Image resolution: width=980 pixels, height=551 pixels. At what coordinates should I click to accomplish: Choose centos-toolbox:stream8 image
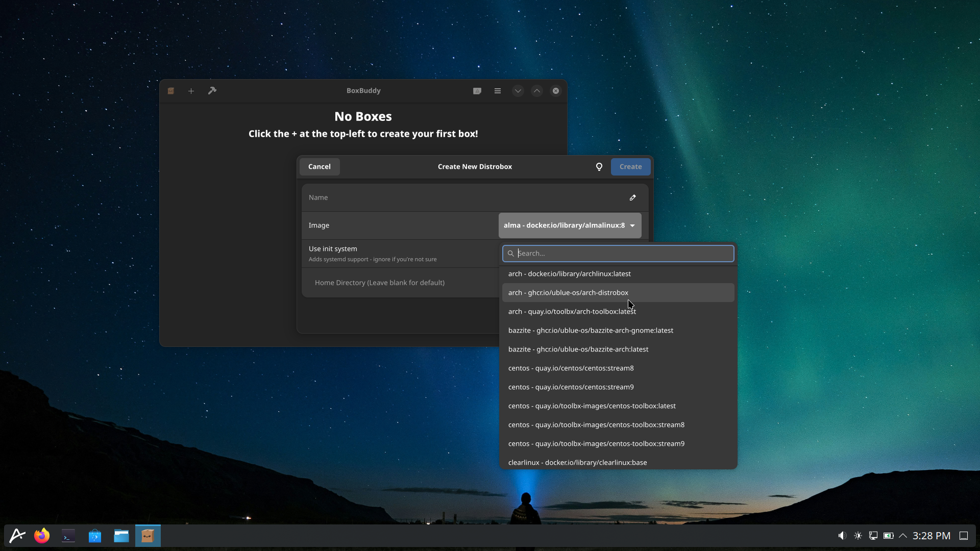pyautogui.click(x=618, y=425)
